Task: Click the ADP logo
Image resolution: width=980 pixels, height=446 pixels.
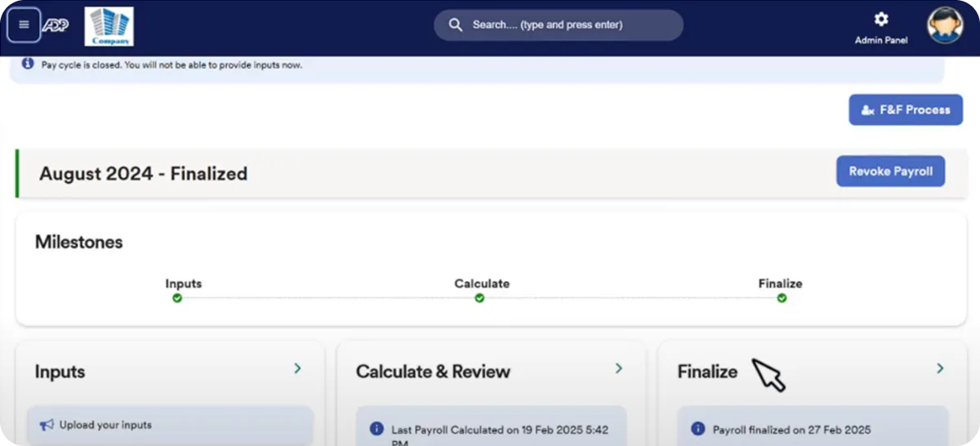Action: 56,25
